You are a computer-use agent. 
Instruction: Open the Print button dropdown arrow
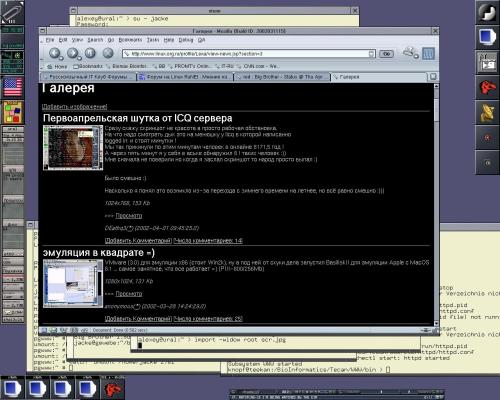tap(416, 56)
